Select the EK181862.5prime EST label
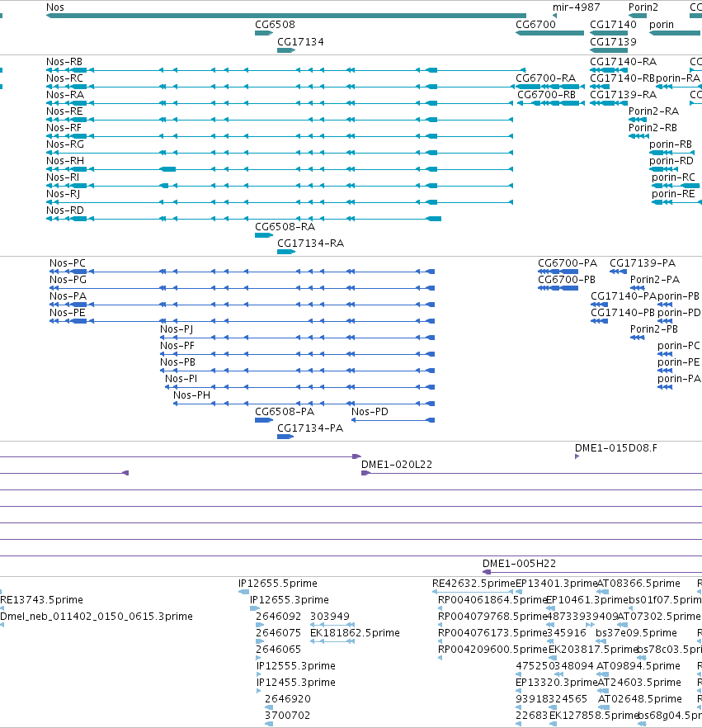This screenshot has height=728, width=702. (x=355, y=633)
